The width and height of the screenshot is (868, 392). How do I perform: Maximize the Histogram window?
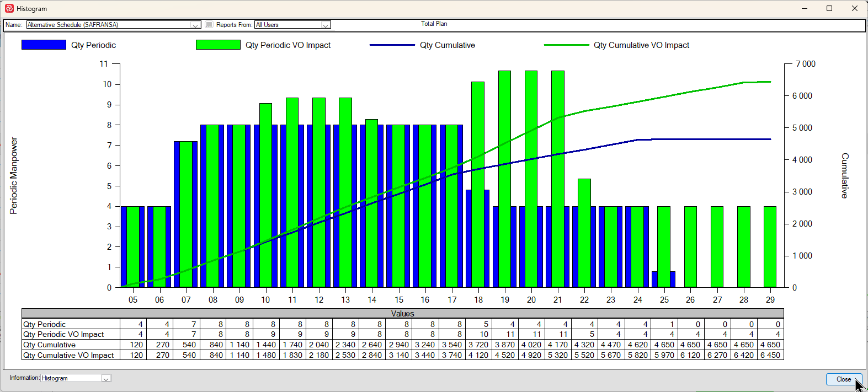[x=829, y=8]
